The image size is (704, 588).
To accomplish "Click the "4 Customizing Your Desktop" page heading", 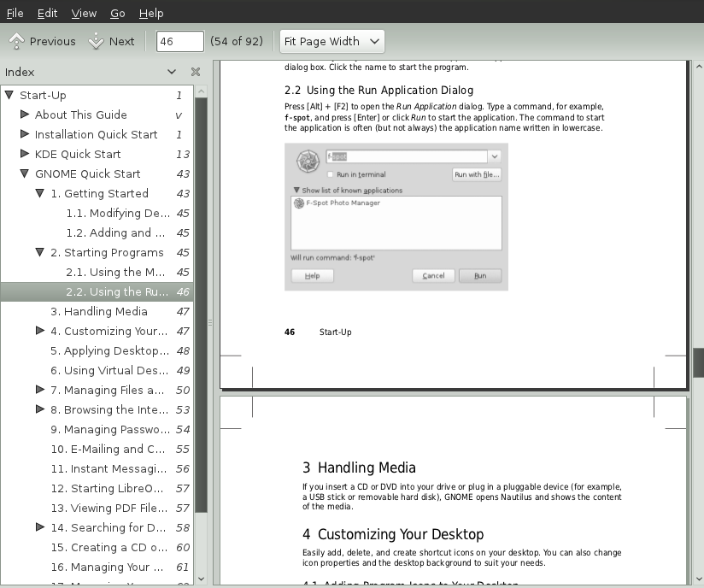I will [393, 534].
